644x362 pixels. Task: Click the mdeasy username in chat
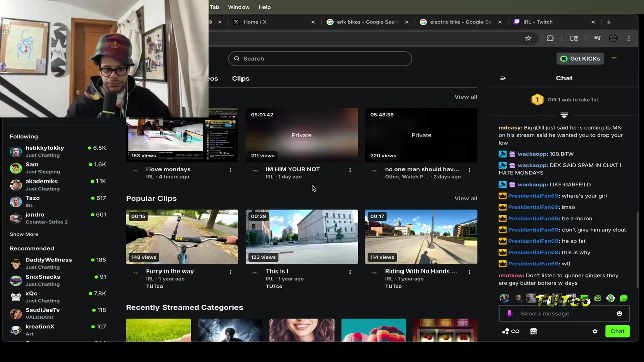(x=510, y=128)
